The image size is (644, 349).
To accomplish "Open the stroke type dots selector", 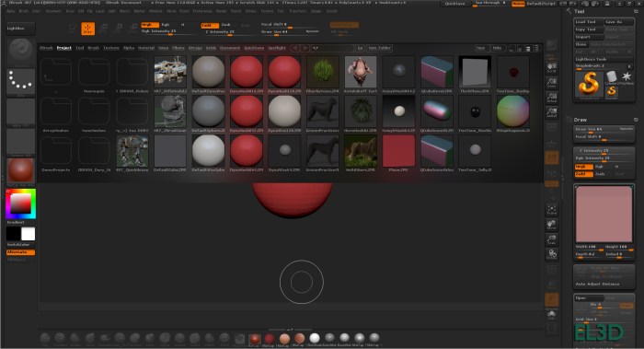I will [x=20, y=81].
